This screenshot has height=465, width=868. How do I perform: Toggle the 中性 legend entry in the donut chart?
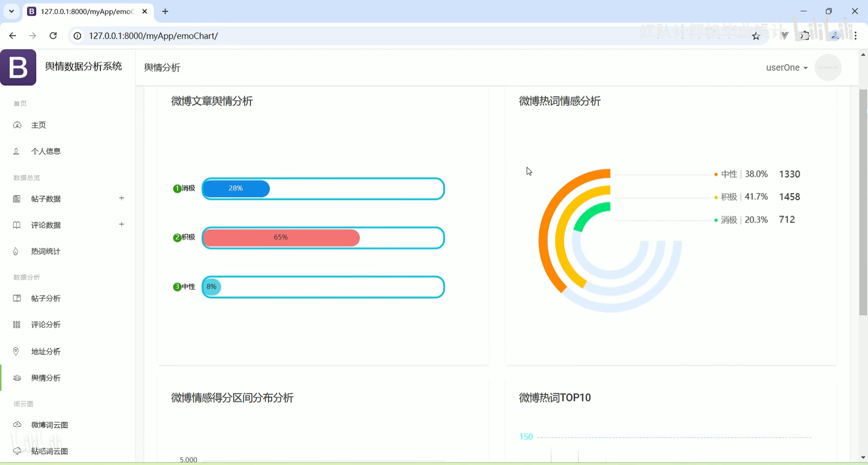[729, 174]
